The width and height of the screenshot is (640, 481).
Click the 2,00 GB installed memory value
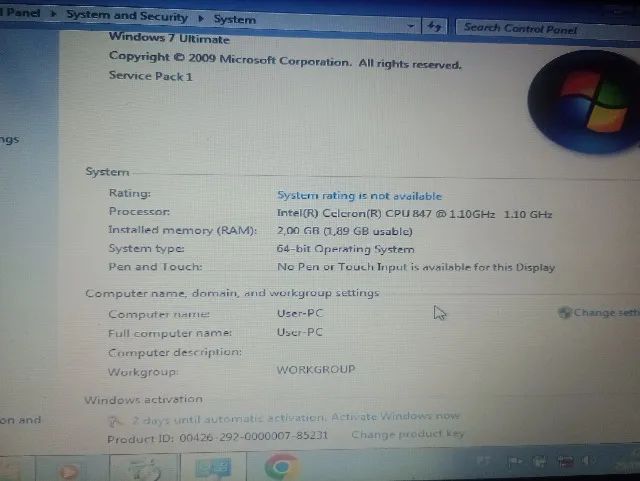pos(344,231)
